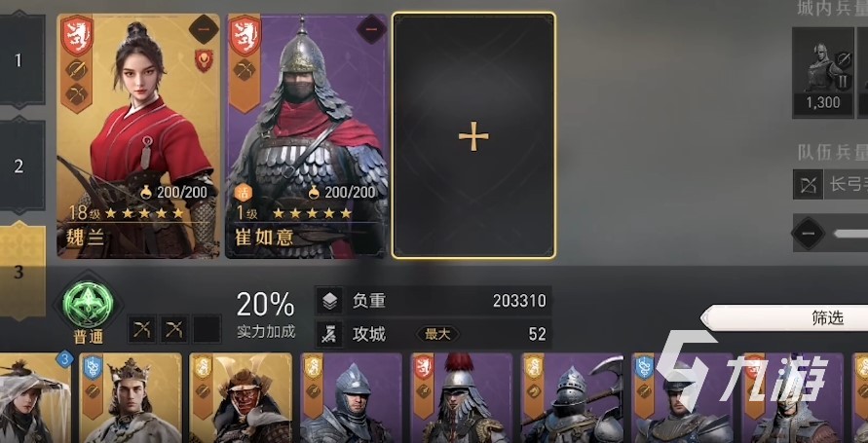868x443 pixels.
Task: Click the first bow troop slot icon
Action: point(141,330)
